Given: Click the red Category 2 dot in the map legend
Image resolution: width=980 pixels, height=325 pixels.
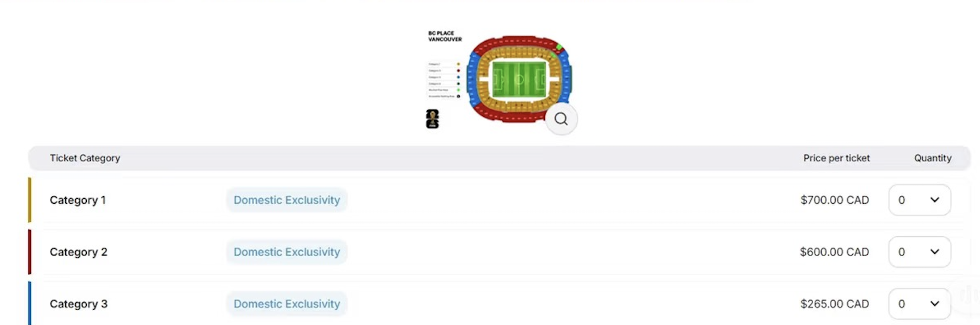Looking at the screenshot, I should [x=458, y=71].
